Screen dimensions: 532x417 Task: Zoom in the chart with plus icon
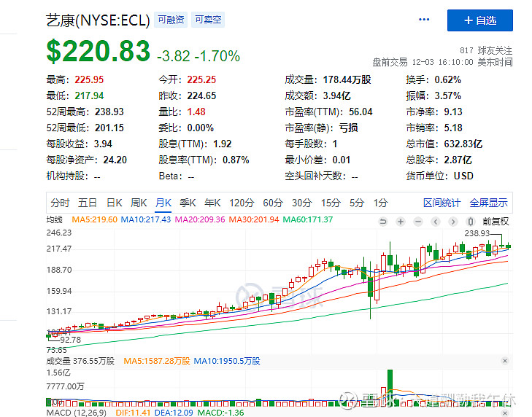tap(401, 222)
